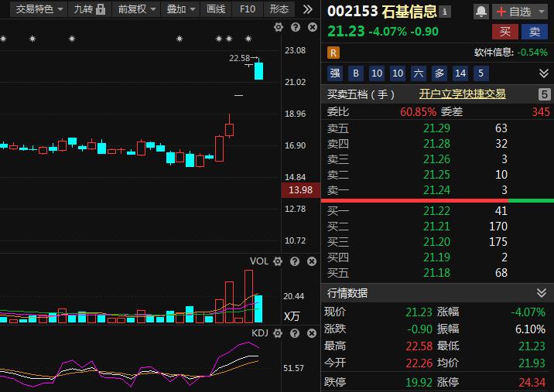The image size is (554, 392).
Task: Click the alert bell icon
Action: [480, 12]
